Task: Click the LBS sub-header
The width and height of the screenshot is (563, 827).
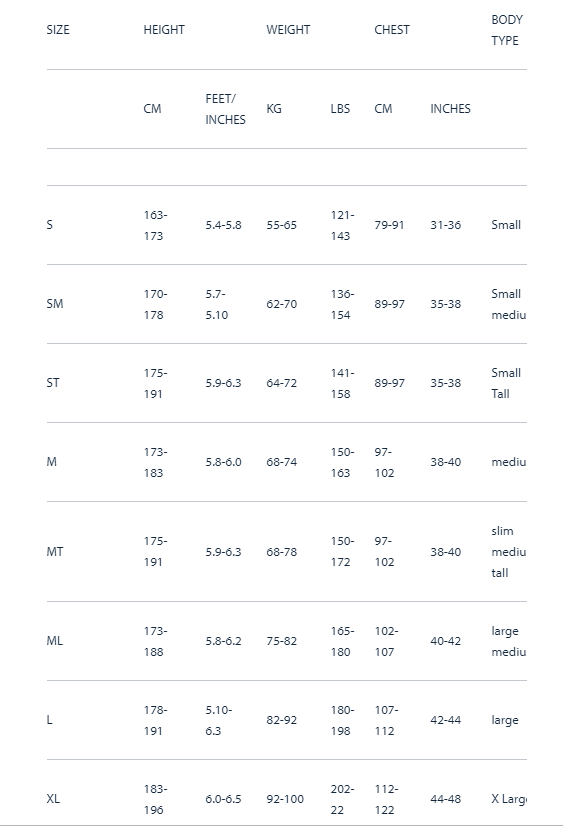Action: (x=340, y=109)
